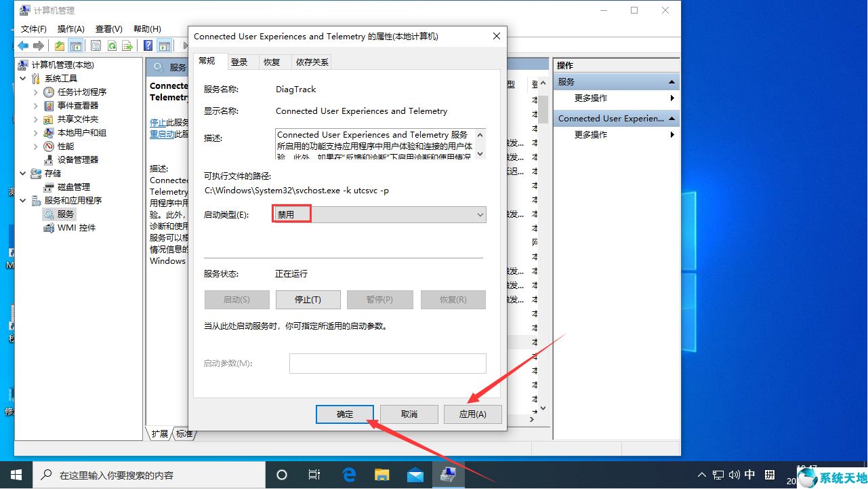Screen dimensions: 868x489
Task: Click the 重启动 link in services pane
Action: tap(162, 134)
